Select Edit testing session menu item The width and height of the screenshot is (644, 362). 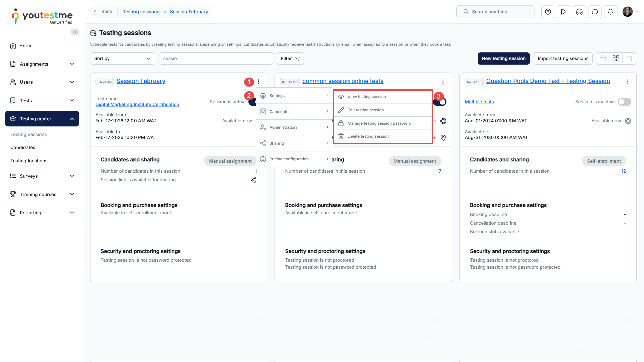[x=366, y=110]
